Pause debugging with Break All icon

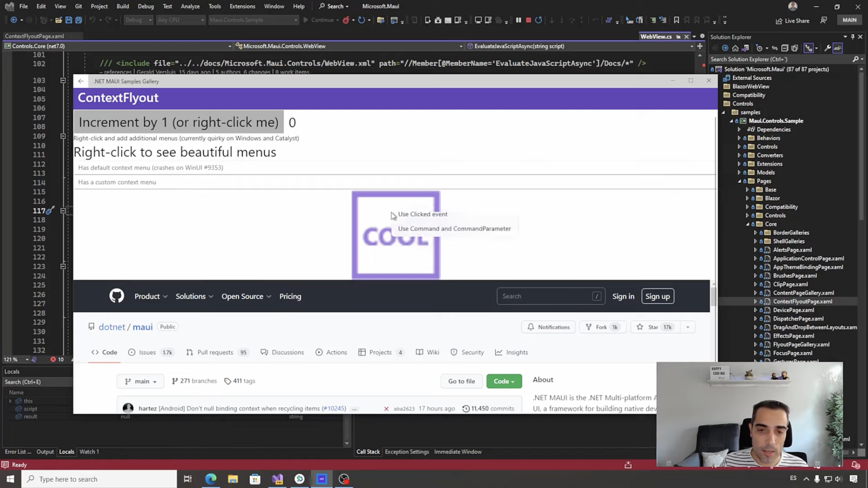[518, 20]
